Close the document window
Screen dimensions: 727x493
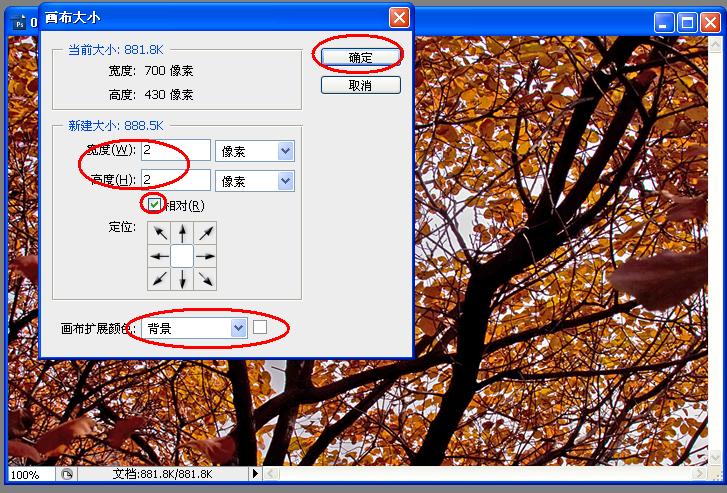click(710, 23)
